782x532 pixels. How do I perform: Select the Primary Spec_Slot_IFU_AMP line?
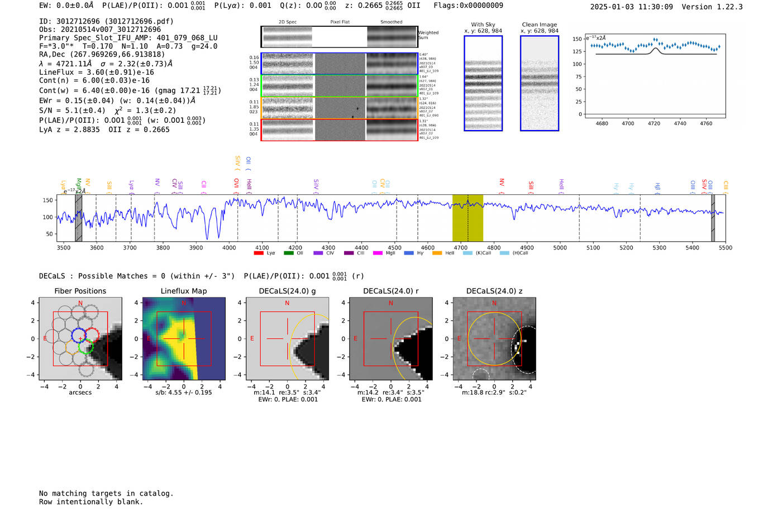pos(128,38)
